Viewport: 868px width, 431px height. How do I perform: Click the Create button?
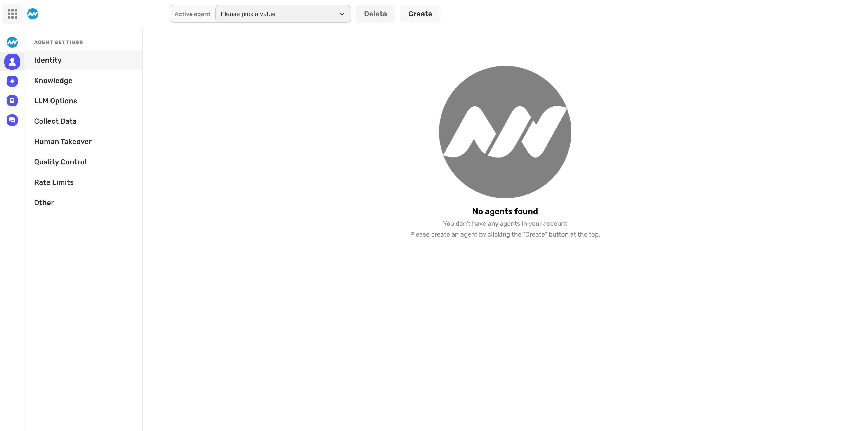click(x=420, y=14)
